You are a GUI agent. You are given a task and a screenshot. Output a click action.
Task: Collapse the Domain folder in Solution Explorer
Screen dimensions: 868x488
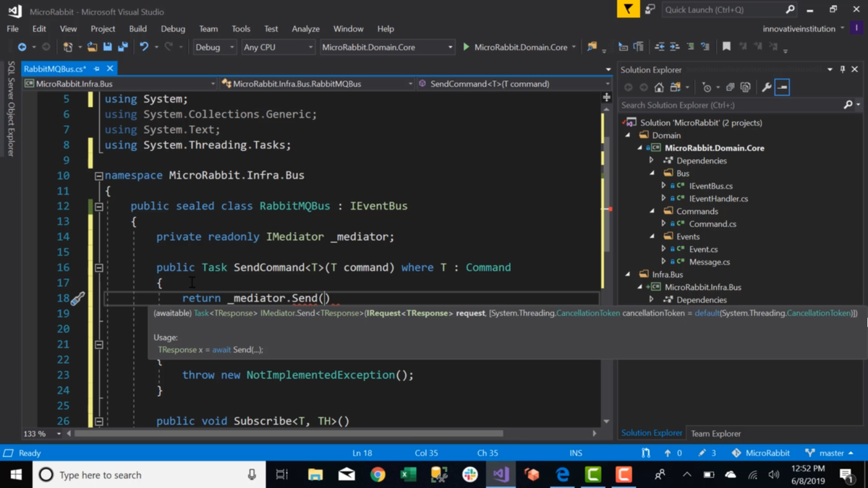pyautogui.click(x=628, y=135)
